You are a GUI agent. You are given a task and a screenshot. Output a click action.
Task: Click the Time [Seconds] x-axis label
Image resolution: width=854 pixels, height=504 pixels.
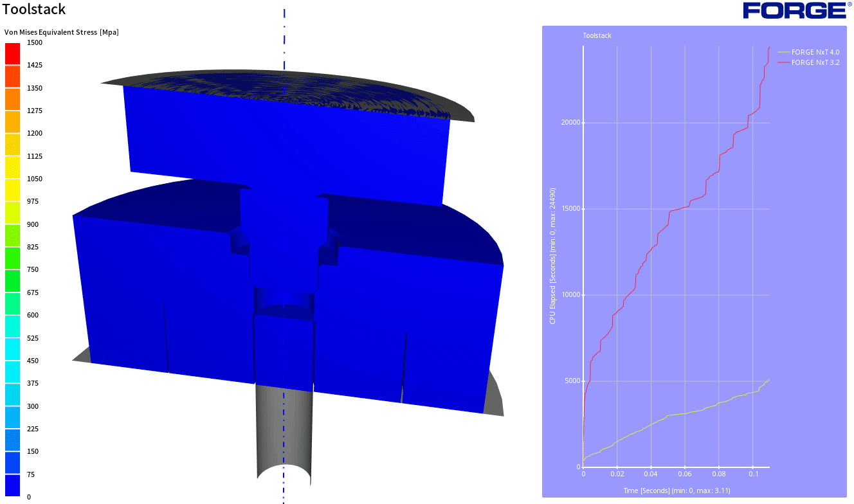pos(677,491)
